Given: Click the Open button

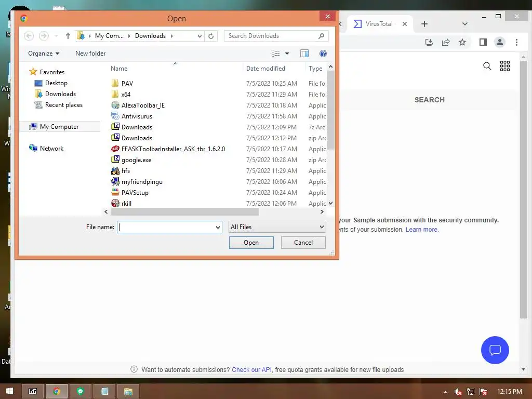Looking at the screenshot, I should click(x=251, y=243).
